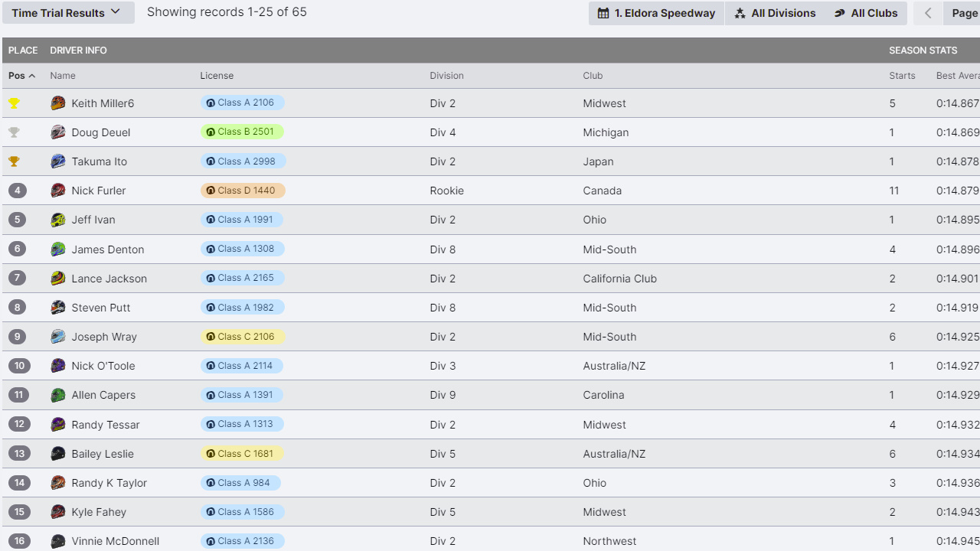This screenshot has height=551, width=980.
Task: Click the position 7 badge icon
Action: pos(17,279)
